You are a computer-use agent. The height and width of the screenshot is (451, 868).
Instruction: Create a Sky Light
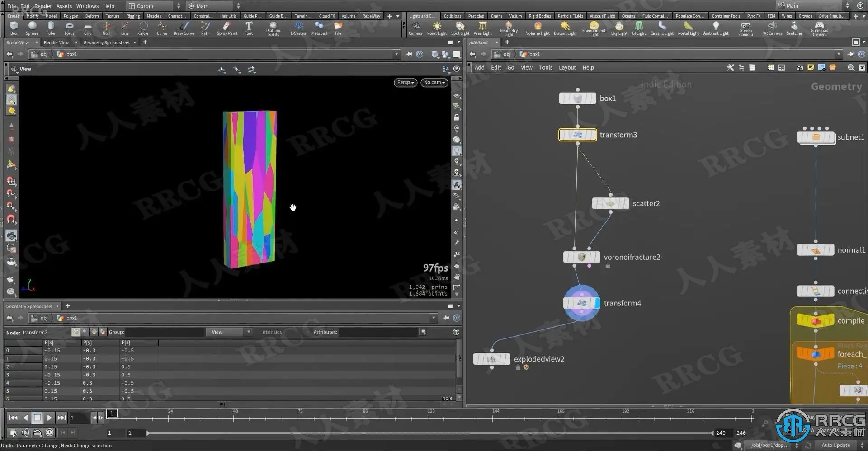619,28
